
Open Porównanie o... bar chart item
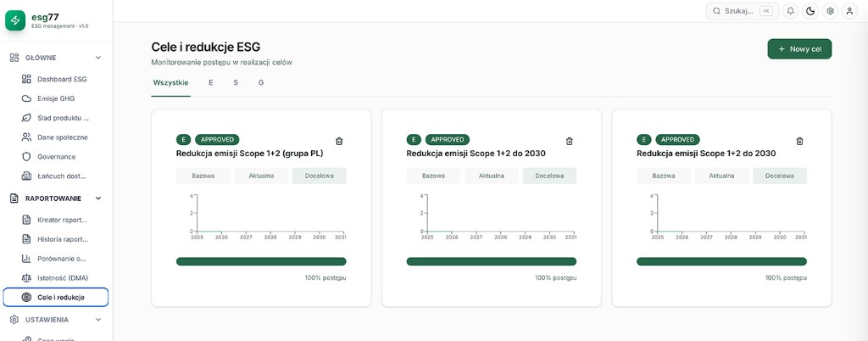click(x=55, y=259)
